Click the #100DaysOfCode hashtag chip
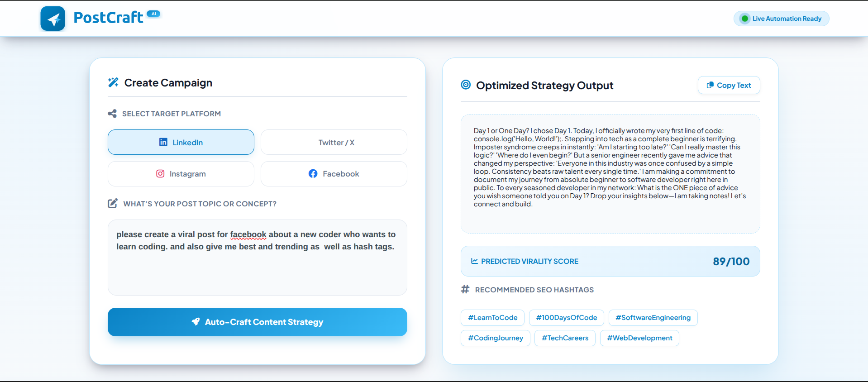 (x=567, y=318)
